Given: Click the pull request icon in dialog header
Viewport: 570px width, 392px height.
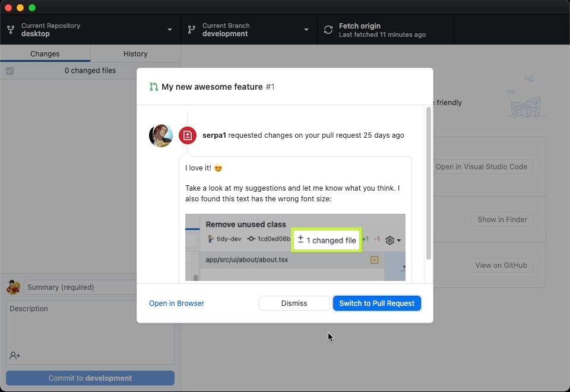Looking at the screenshot, I should [154, 87].
